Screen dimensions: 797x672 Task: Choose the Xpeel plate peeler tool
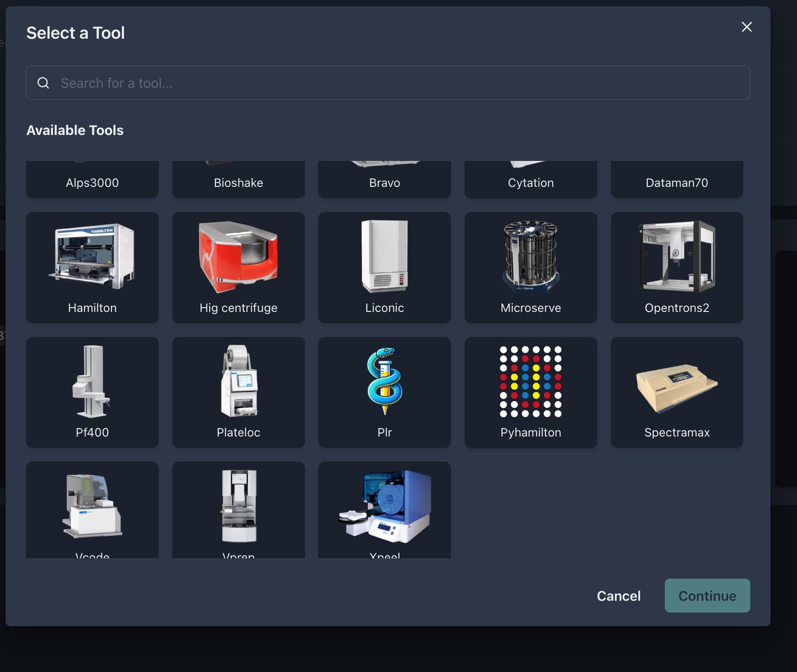pyautogui.click(x=384, y=510)
